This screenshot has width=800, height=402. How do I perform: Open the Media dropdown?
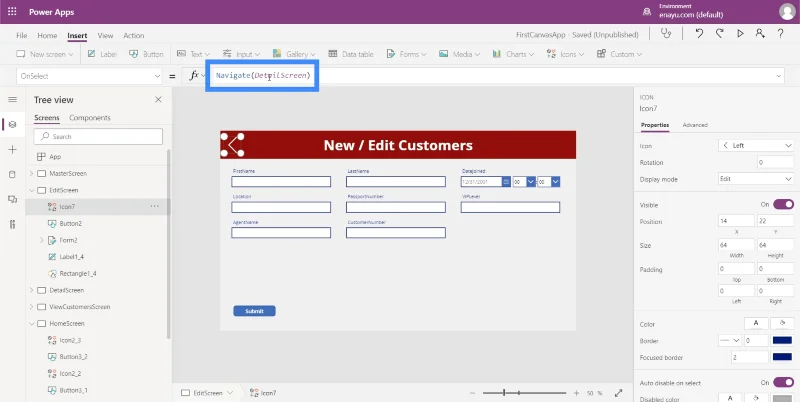(x=459, y=54)
